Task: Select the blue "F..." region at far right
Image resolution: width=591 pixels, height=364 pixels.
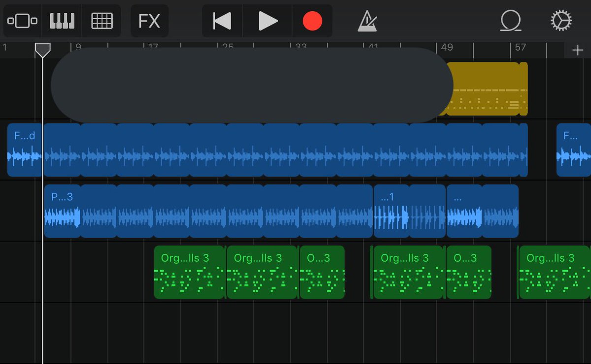Action: click(574, 150)
